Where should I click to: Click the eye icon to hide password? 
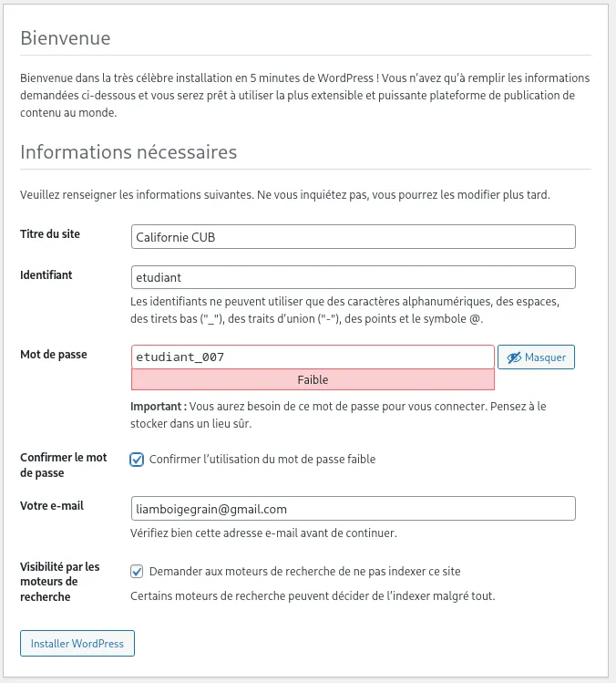click(x=515, y=357)
